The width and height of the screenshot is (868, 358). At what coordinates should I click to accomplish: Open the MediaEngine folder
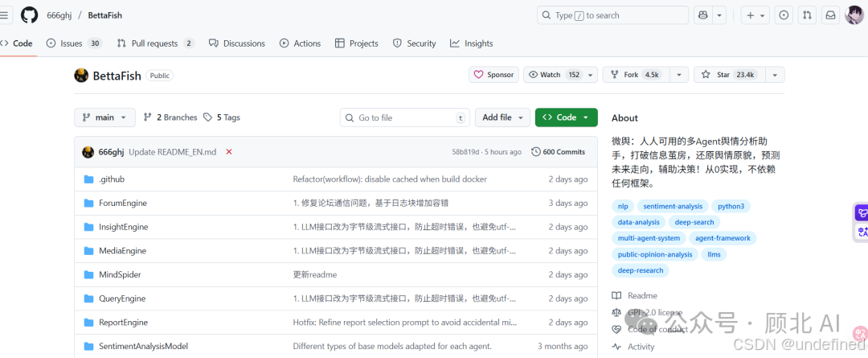tap(122, 251)
